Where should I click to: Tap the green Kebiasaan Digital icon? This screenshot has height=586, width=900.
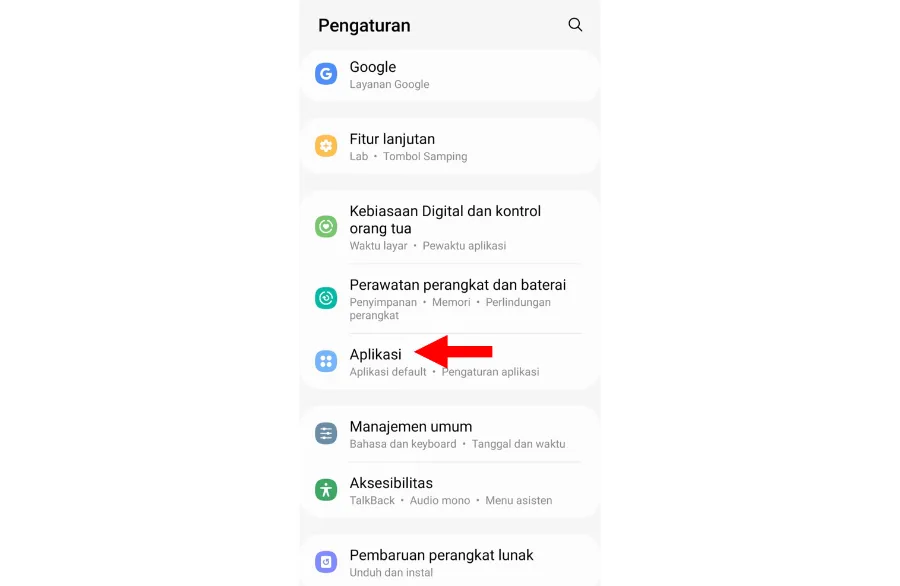(x=326, y=227)
